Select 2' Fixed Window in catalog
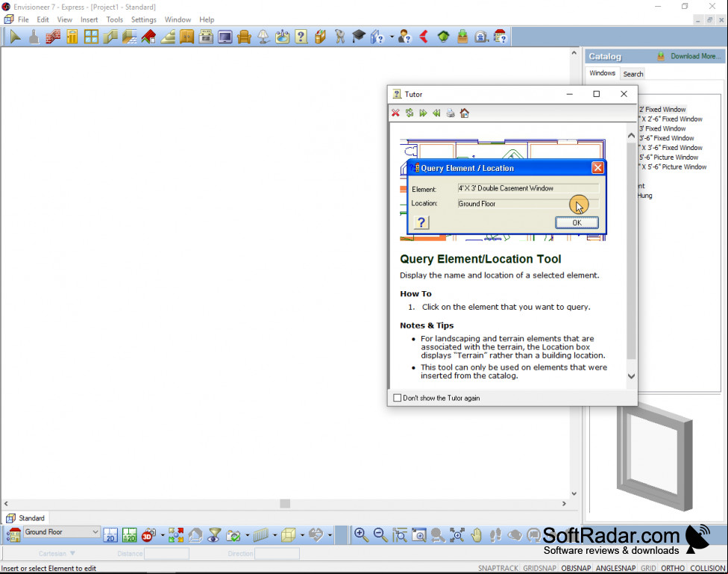Viewport: 728px width, 574px height. pyautogui.click(x=662, y=109)
